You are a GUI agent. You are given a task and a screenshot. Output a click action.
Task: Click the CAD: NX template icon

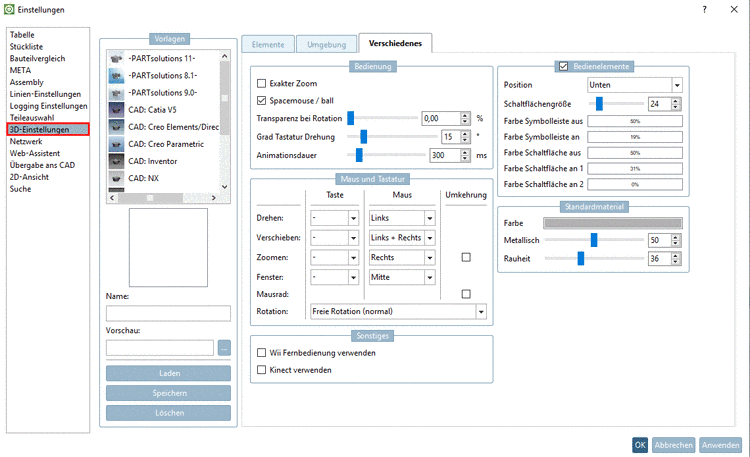click(x=116, y=178)
